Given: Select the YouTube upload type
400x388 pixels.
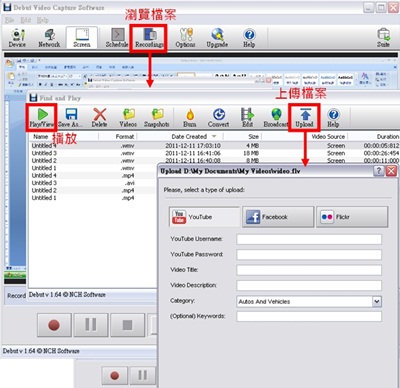Looking at the screenshot, I should pos(205,217).
